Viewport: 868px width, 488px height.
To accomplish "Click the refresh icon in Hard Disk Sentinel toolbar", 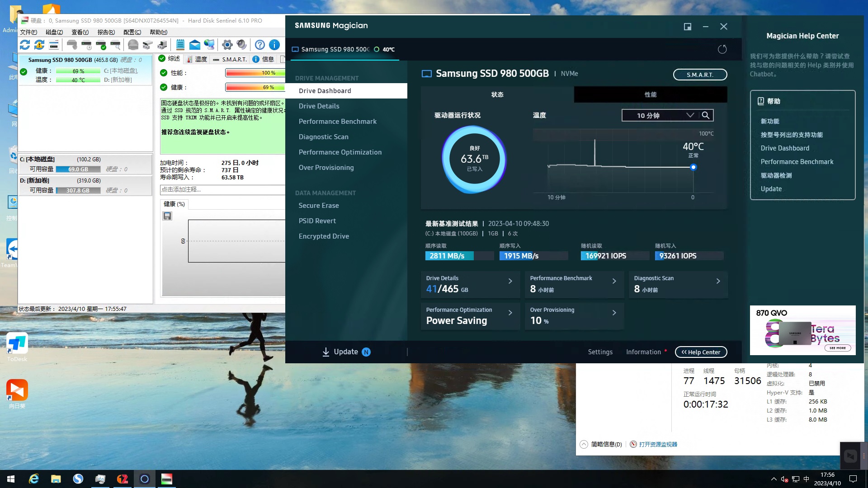I will point(25,44).
